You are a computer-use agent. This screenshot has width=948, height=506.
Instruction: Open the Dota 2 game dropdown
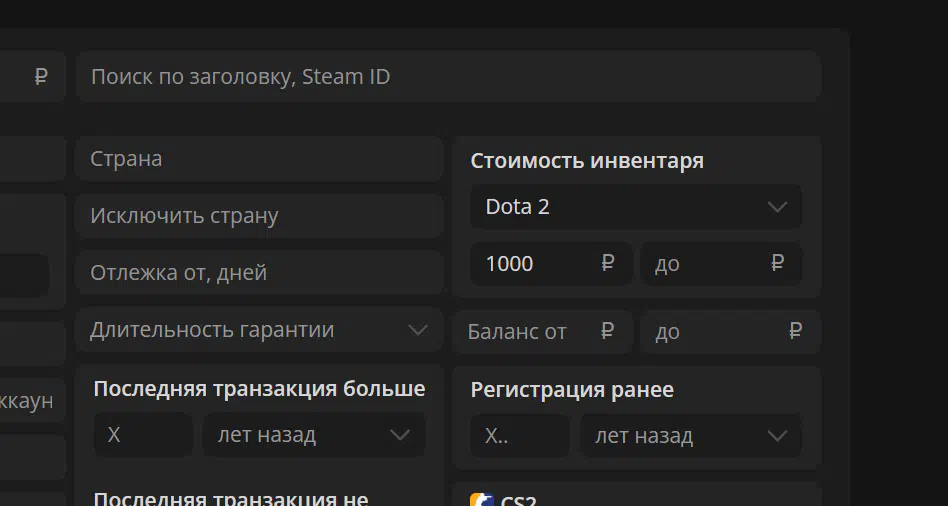click(635, 207)
